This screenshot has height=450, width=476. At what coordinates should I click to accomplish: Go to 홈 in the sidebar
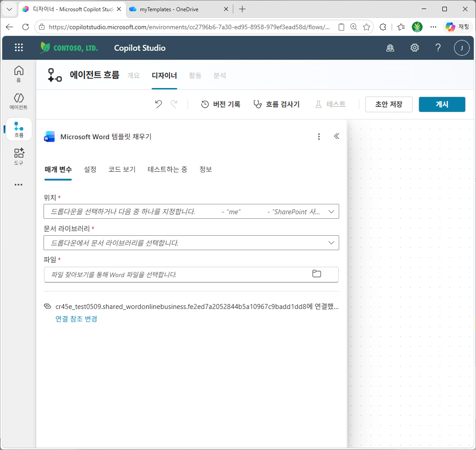19,74
